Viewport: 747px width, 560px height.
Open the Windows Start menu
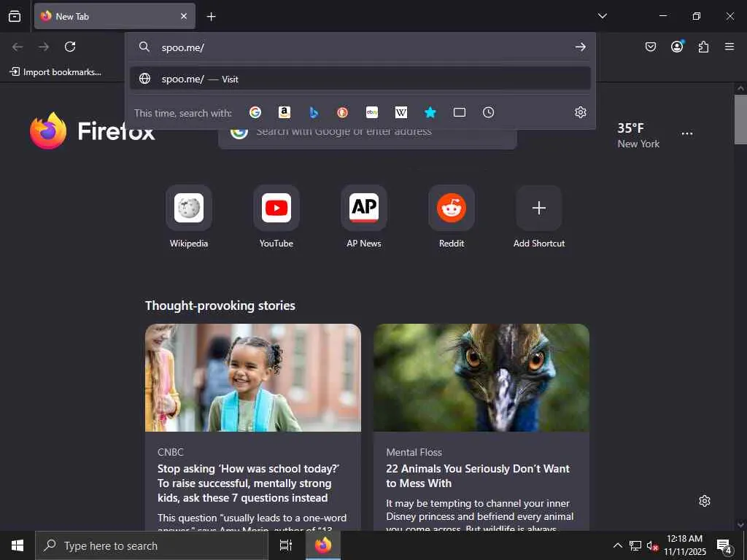18,545
